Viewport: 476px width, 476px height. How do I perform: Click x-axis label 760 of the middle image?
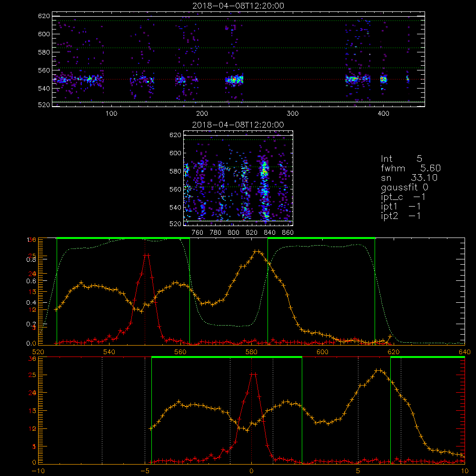click(x=198, y=233)
